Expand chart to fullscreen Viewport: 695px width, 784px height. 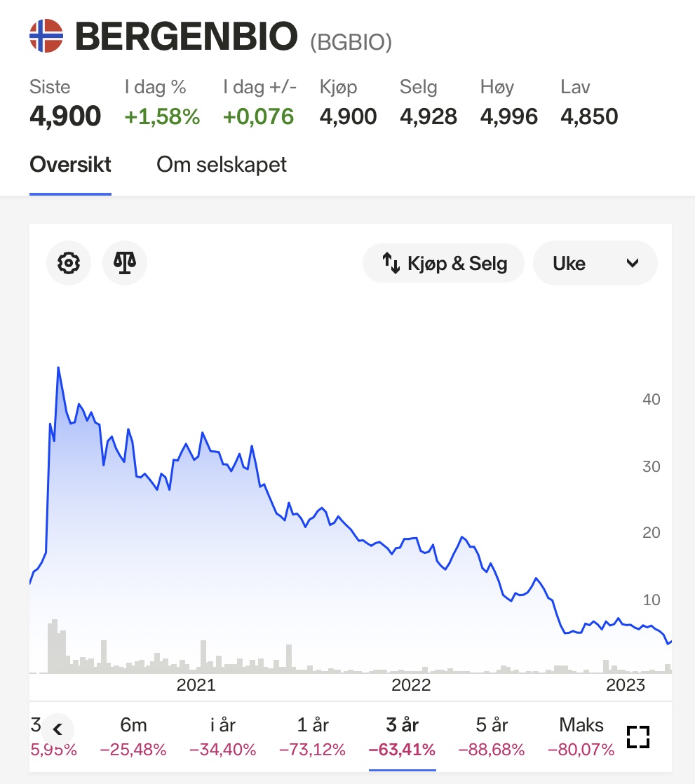click(x=638, y=737)
